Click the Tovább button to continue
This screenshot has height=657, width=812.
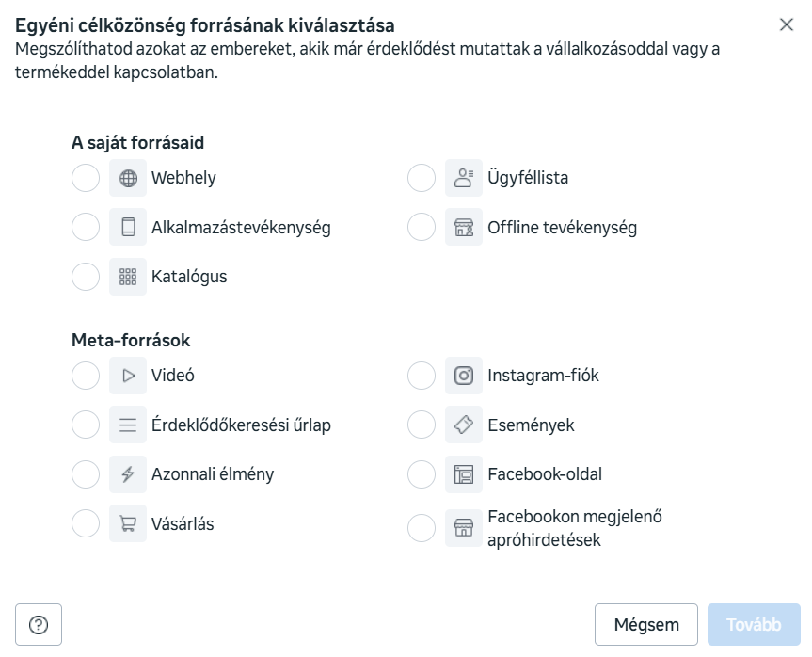(x=754, y=625)
